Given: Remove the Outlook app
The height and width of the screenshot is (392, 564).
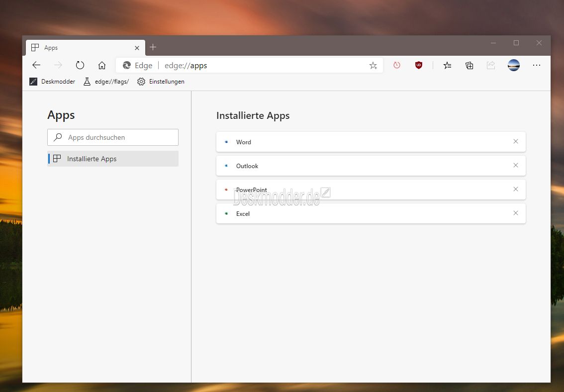Looking at the screenshot, I should point(515,166).
